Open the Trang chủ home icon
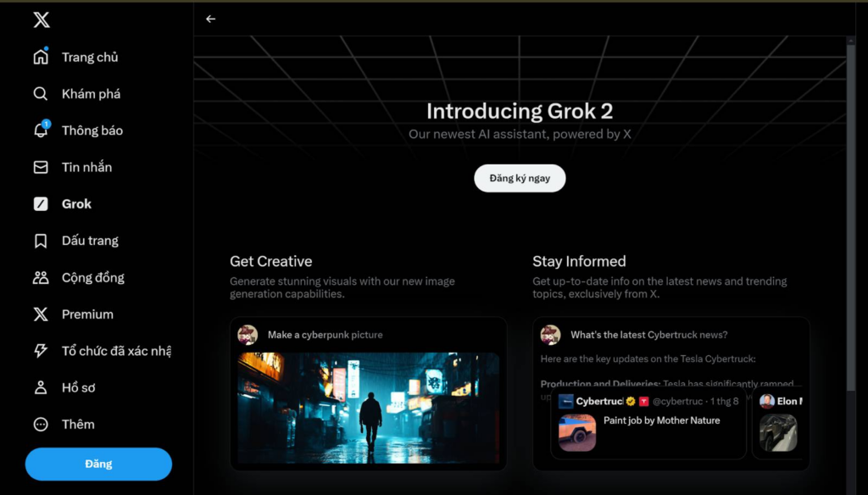The width and height of the screenshot is (868, 495). [x=41, y=57]
